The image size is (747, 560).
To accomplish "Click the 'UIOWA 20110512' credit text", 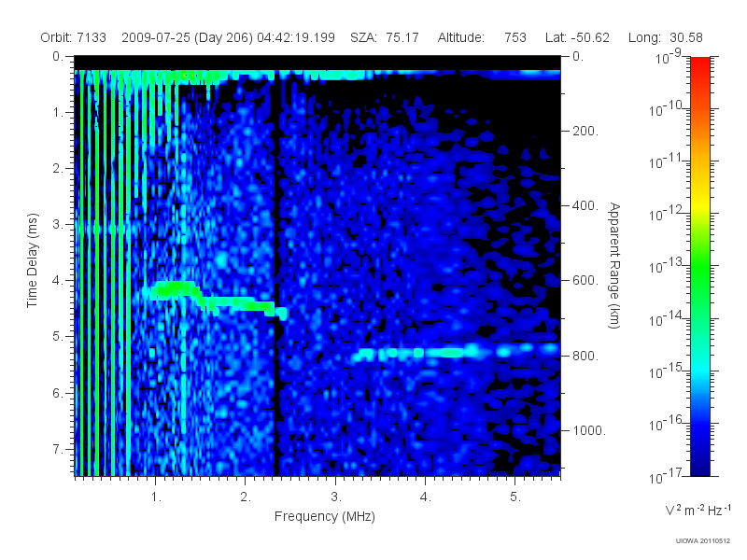I will (x=702, y=541).
